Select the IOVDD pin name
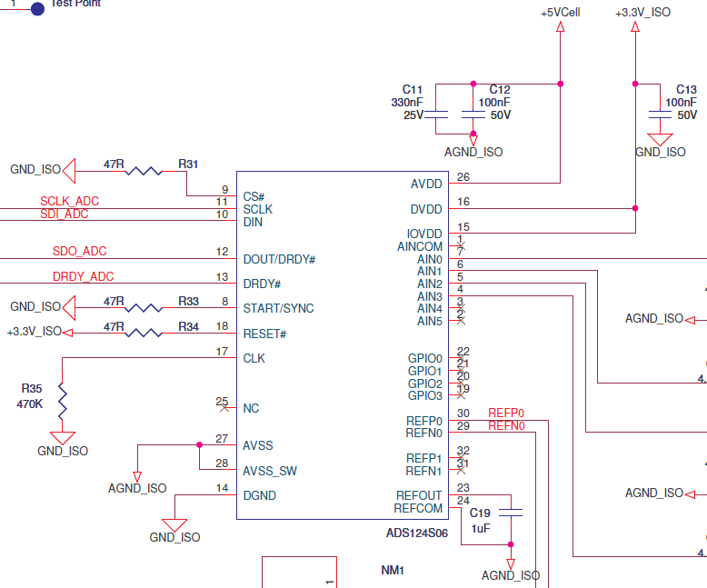707x588 pixels. (424, 234)
